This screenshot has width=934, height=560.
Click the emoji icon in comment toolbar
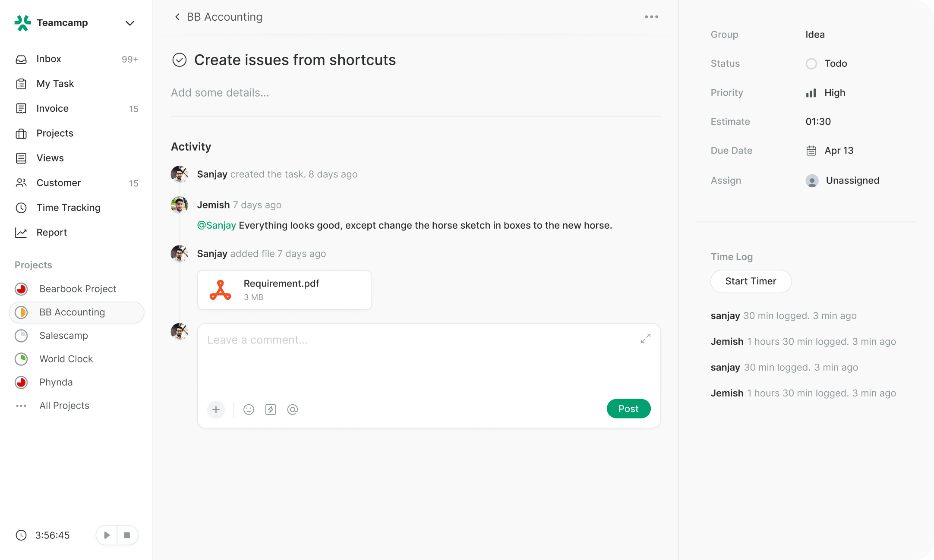click(x=249, y=409)
